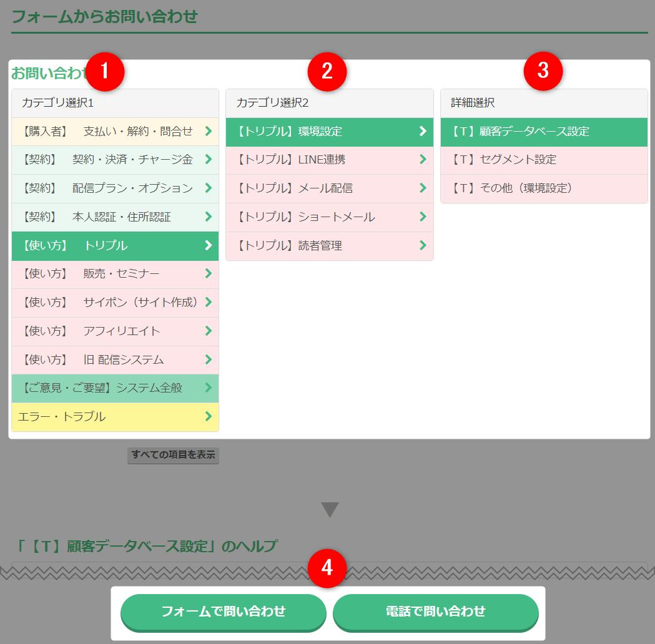The height and width of the screenshot is (644, 655).
Task: Click arrow icon on 【トリプル】読者管理 row
Action: 423,246
